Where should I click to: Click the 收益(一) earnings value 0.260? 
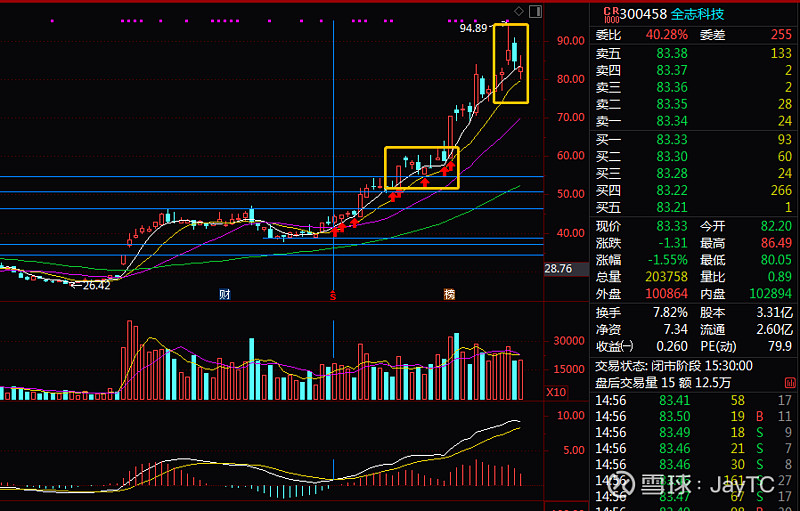coord(672,346)
